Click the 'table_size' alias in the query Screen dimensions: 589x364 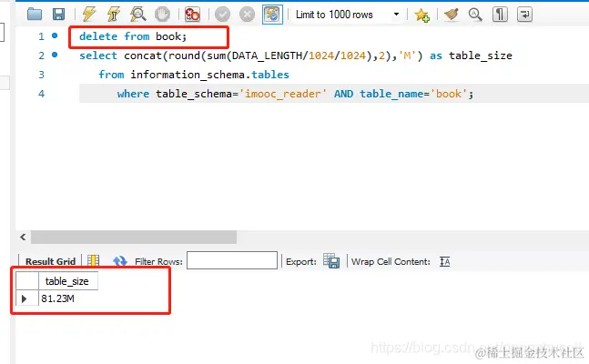(x=480, y=56)
